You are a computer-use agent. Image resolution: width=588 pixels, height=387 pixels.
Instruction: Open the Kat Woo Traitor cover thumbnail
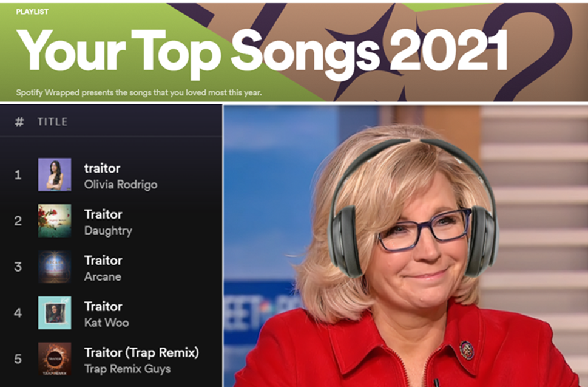coord(55,313)
